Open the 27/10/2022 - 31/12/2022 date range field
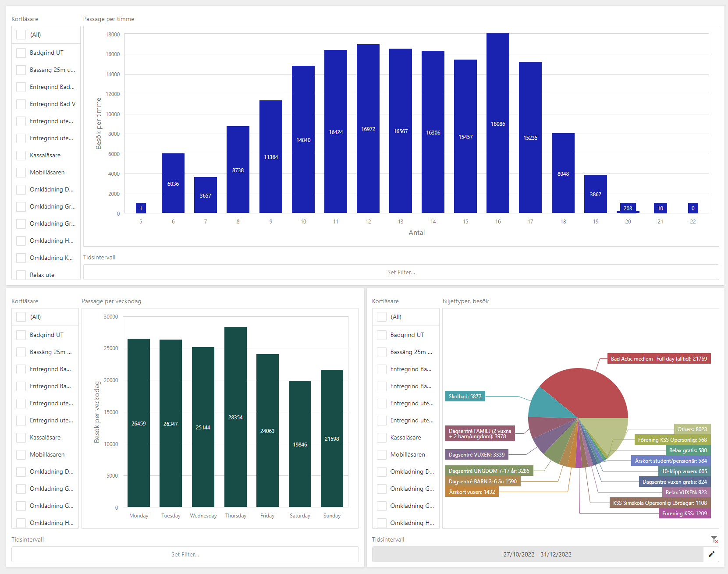Image resolution: width=728 pixels, height=574 pixels. click(537, 554)
